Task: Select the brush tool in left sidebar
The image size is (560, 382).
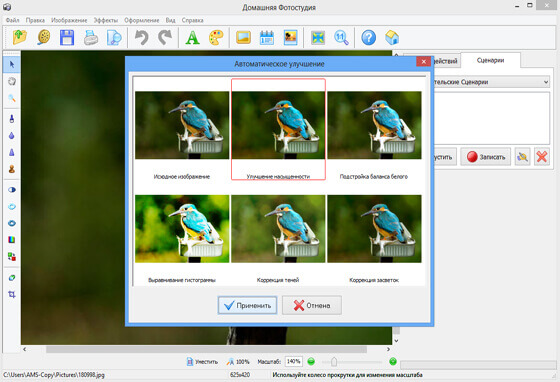Action: [x=12, y=119]
